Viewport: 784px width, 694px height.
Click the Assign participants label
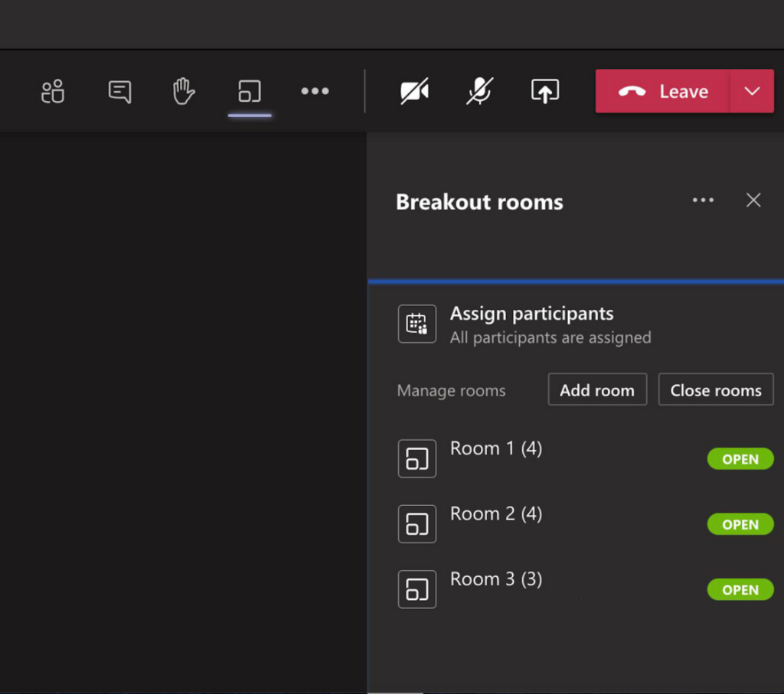(x=531, y=313)
